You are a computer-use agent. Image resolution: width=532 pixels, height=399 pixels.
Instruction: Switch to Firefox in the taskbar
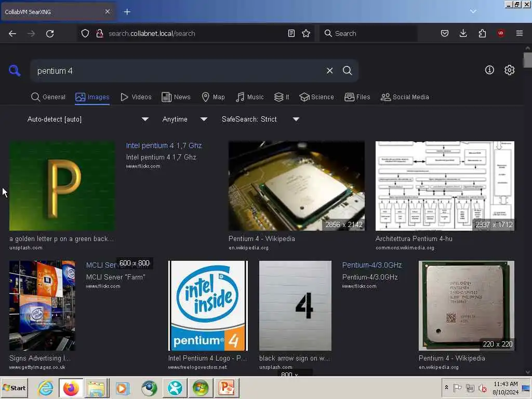tap(71, 388)
